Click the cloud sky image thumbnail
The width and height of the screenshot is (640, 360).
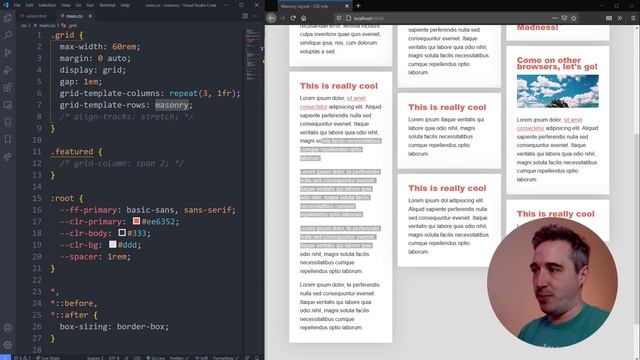pyautogui.click(x=558, y=91)
